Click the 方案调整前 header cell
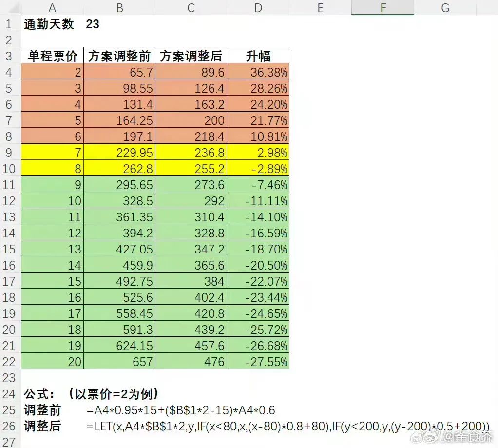This screenshot has height=448, width=498. [x=119, y=56]
